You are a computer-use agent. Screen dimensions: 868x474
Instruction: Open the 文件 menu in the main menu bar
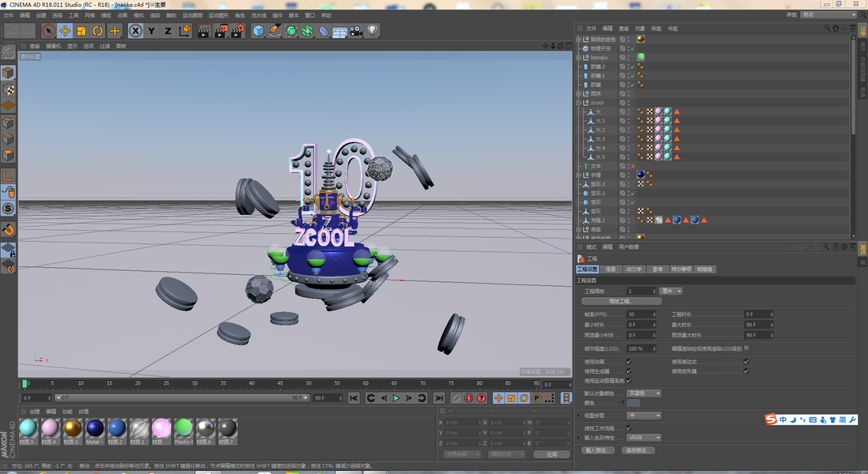tap(9, 16)
